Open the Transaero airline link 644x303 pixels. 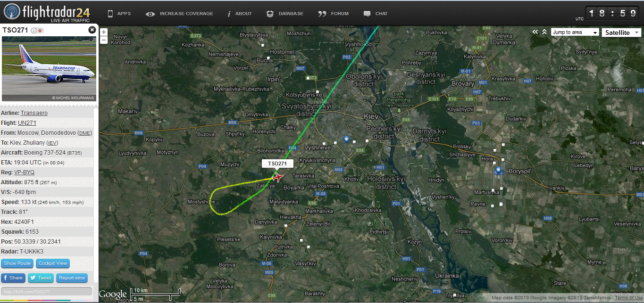click(34, 113)
